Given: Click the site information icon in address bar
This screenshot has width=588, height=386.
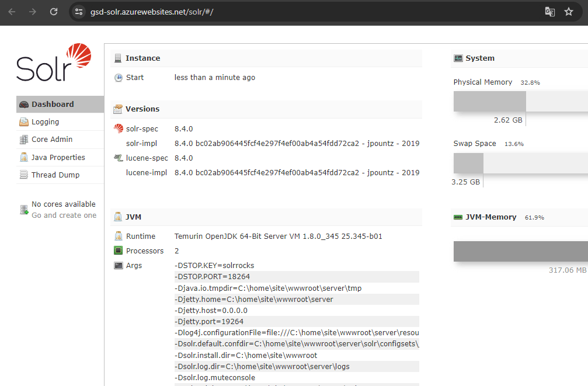Looking at the screenshot, I should pyautogui.click(x=79, y=12).
